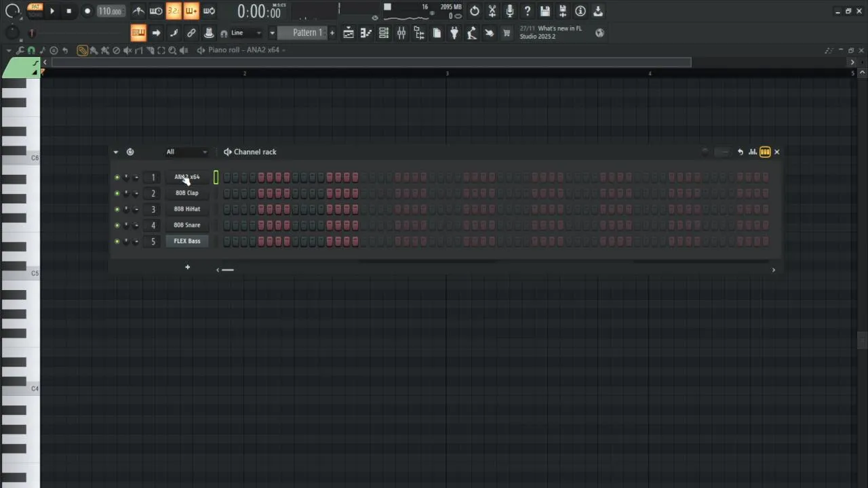Add new pattern with plus button
868x488 pixels.
coord(332,33)
